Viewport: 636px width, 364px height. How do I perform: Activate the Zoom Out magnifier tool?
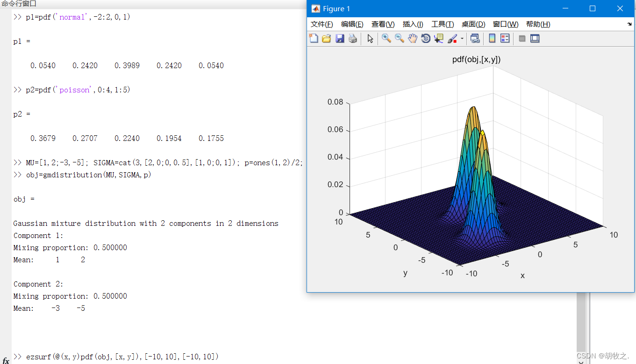pyautogui.click(x=400, y=39)
